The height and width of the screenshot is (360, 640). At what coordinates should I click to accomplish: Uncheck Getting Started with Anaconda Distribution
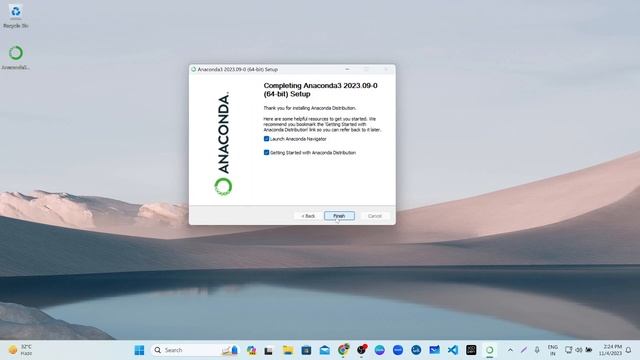267,152
